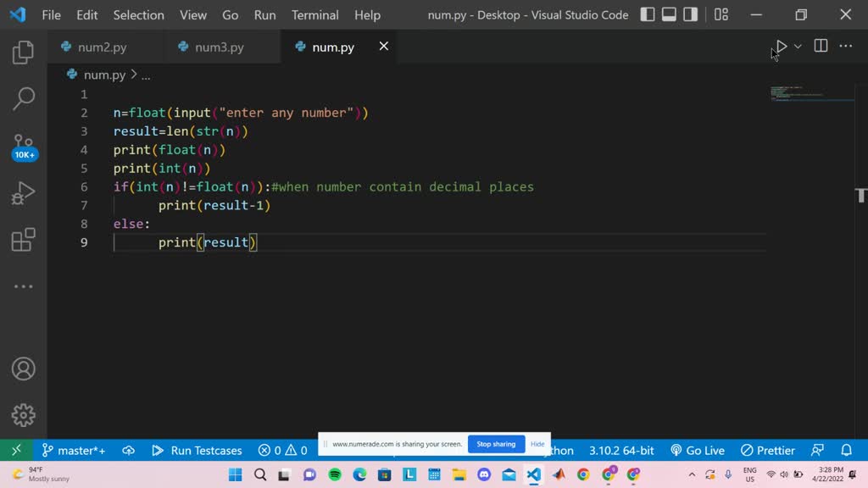This screenshot has height=488, width=868.
Task: Open the Explorer sidebar icon
Action: coord(22,52)
